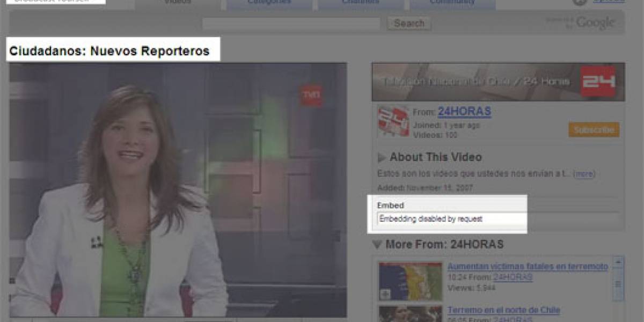Viewport: 644px width, 322px height.
Task: Select the 'Videos: 100' text
Action: [435, 135]
